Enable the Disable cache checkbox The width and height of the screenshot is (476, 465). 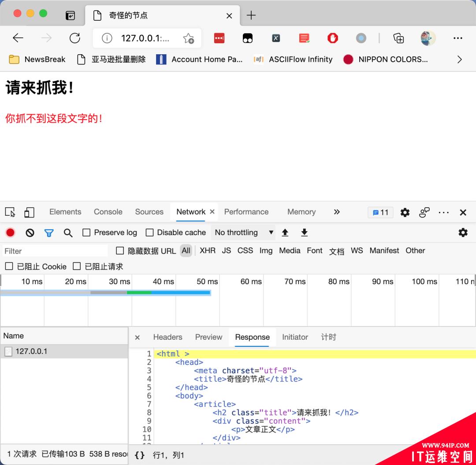(149, 232)
